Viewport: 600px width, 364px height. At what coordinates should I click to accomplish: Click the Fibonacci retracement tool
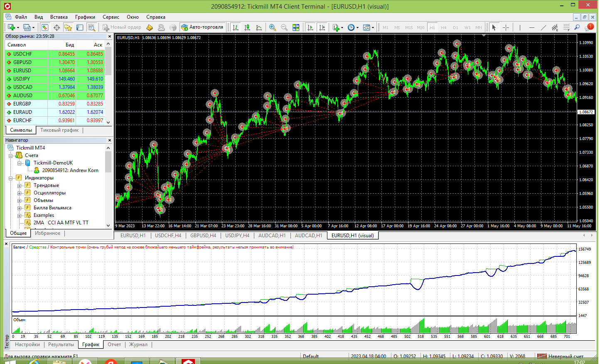566,27
